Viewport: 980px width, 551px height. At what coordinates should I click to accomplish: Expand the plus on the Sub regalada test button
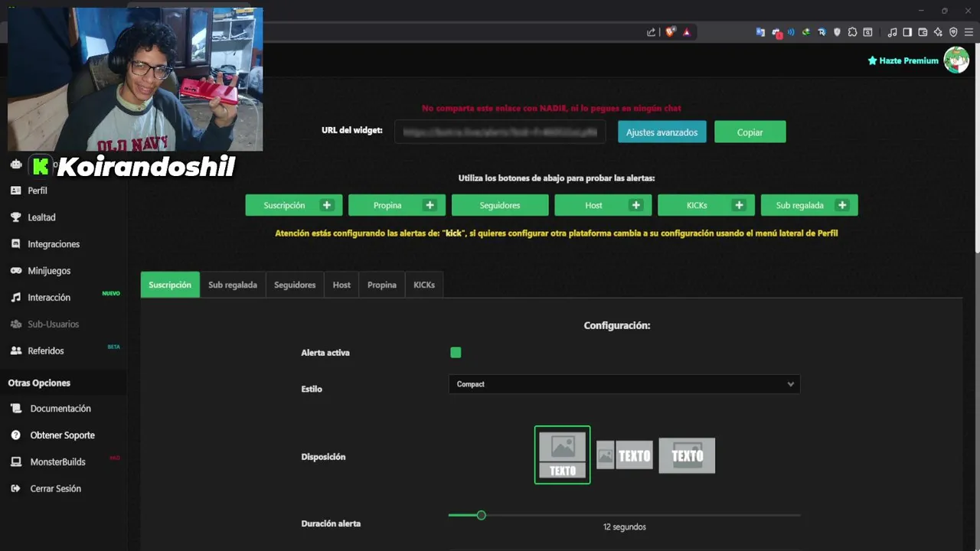842,205
